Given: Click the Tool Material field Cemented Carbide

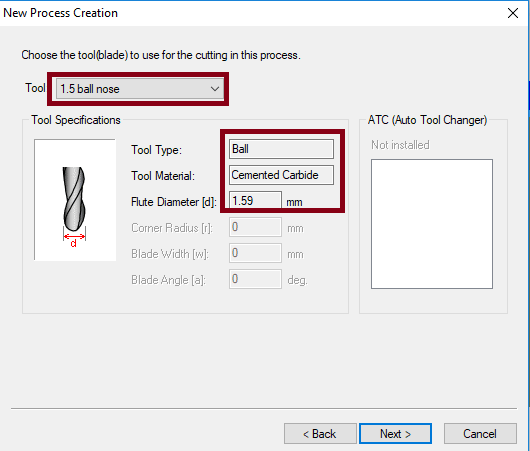Looking at the screenshot, I should coord(281,175).
